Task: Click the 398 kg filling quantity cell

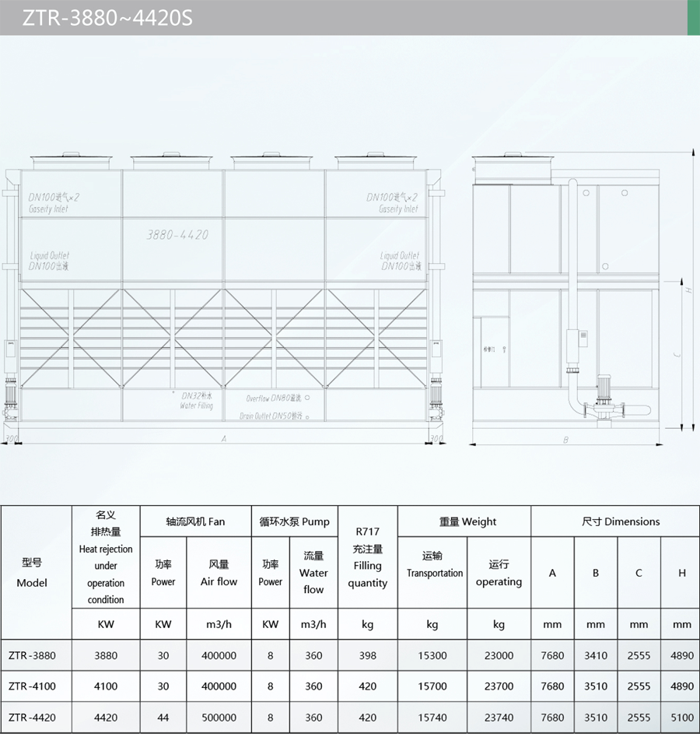Action: click(x=367, y=655)
